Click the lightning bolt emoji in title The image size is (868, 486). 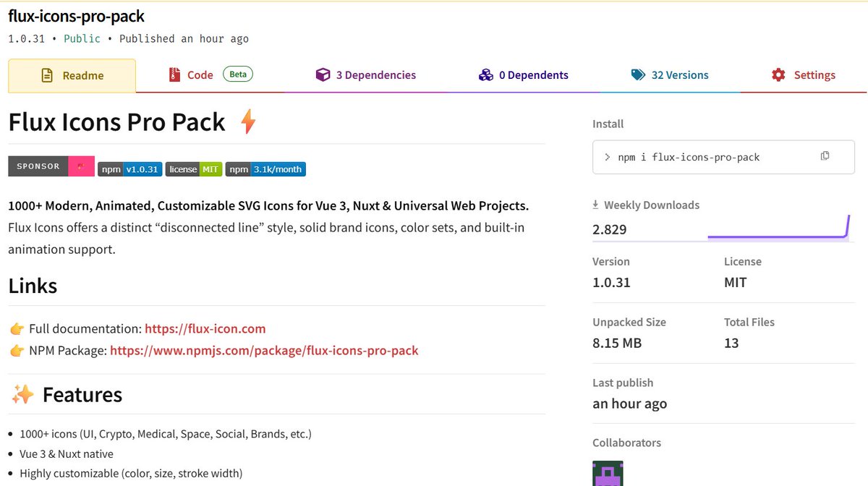(x=248, y=121)
